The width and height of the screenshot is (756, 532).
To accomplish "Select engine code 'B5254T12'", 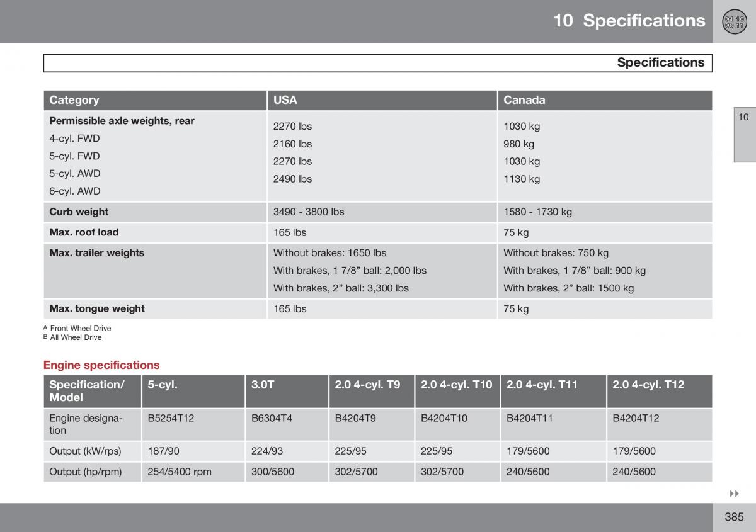I will click(x=171, y=418).
